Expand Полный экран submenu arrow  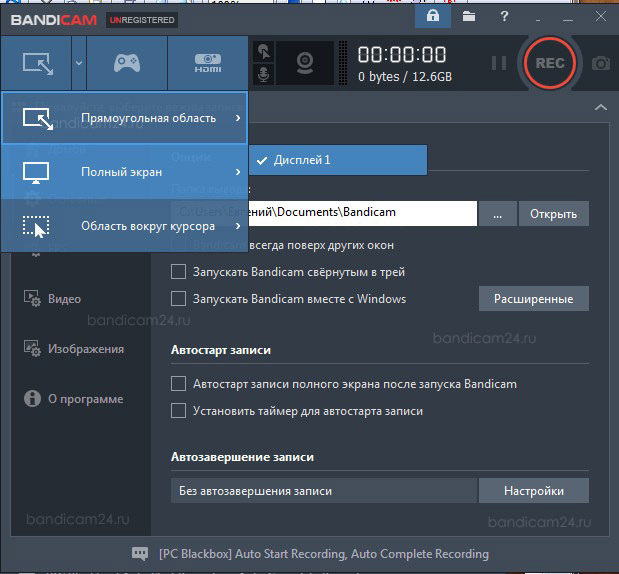[x=238, y=172]
